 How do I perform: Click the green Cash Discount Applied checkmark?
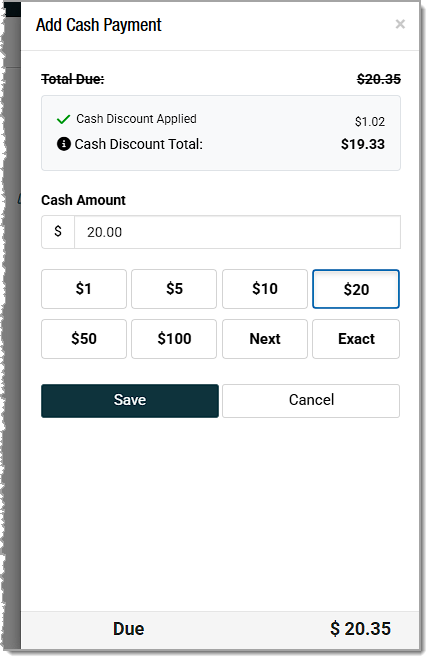pos(63,119)
